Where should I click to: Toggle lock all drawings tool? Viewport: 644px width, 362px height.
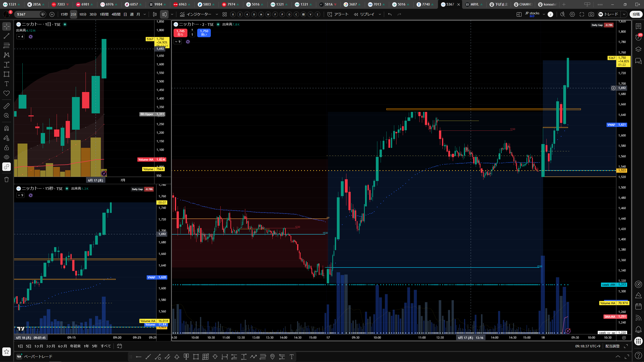coord(7,148)
